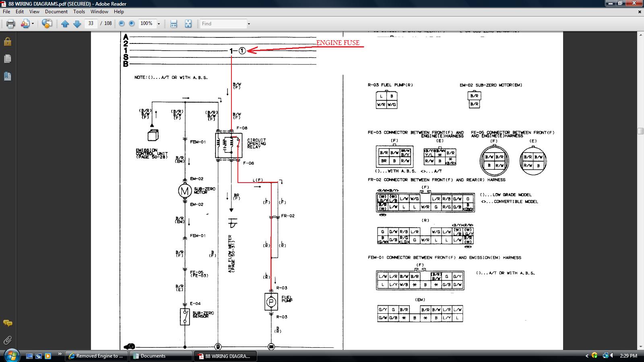This screenshot has height=362, width=644.
Task: Go to next page with down arrow
Action: [x=77, y=24]
